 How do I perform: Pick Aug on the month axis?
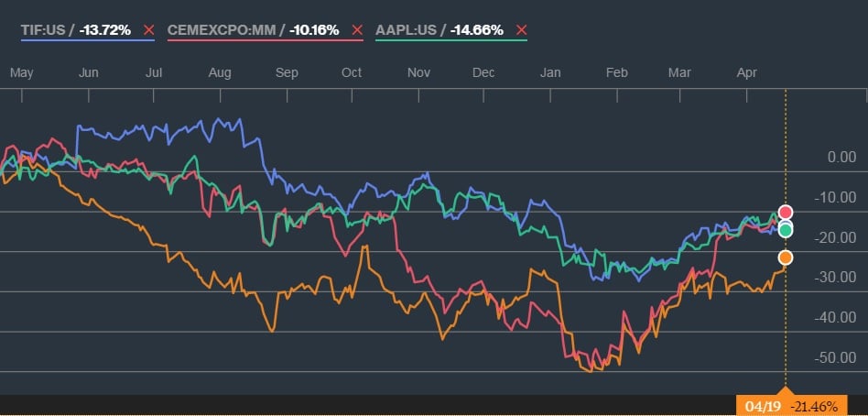(x=220, y=72)
